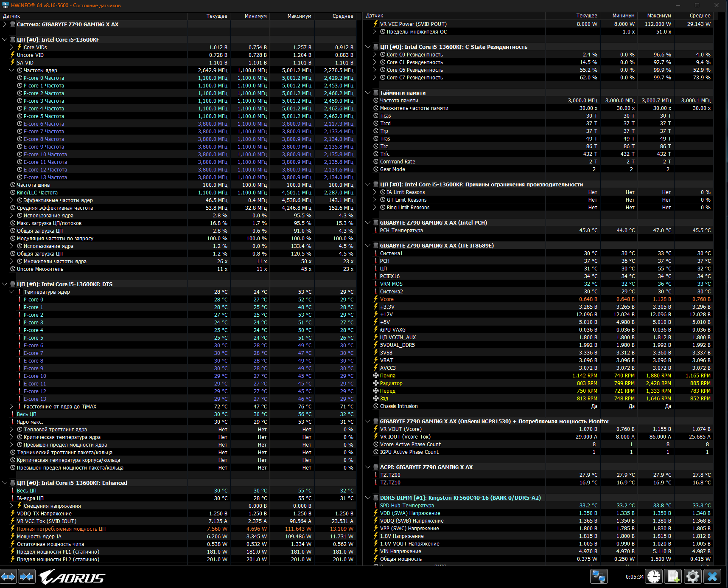Reset elapsed time with the clock icon
This screenshot has width=728, height=588.
click(653, 577)
